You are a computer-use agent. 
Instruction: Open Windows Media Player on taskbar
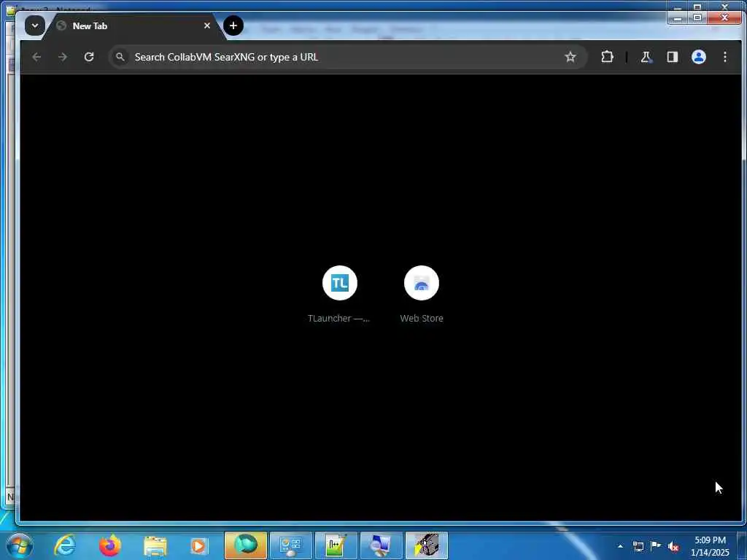(199, 545)
